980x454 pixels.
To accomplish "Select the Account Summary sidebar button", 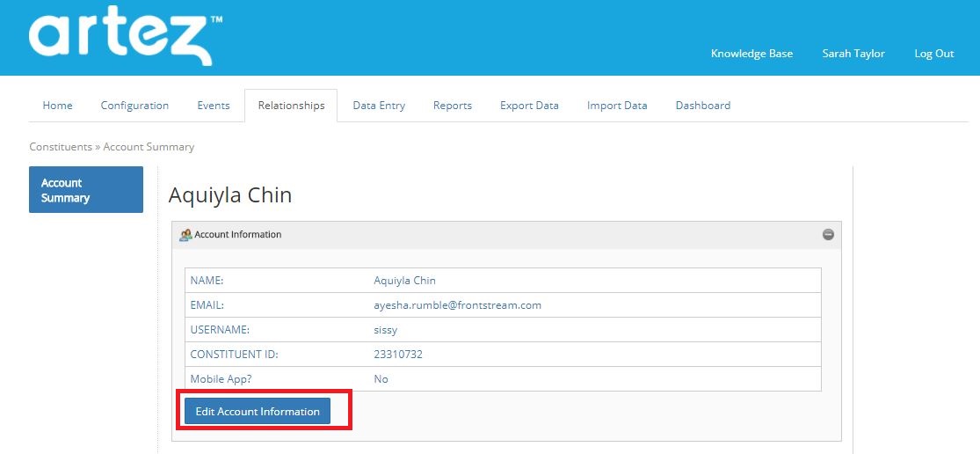I will click(86, 189).
